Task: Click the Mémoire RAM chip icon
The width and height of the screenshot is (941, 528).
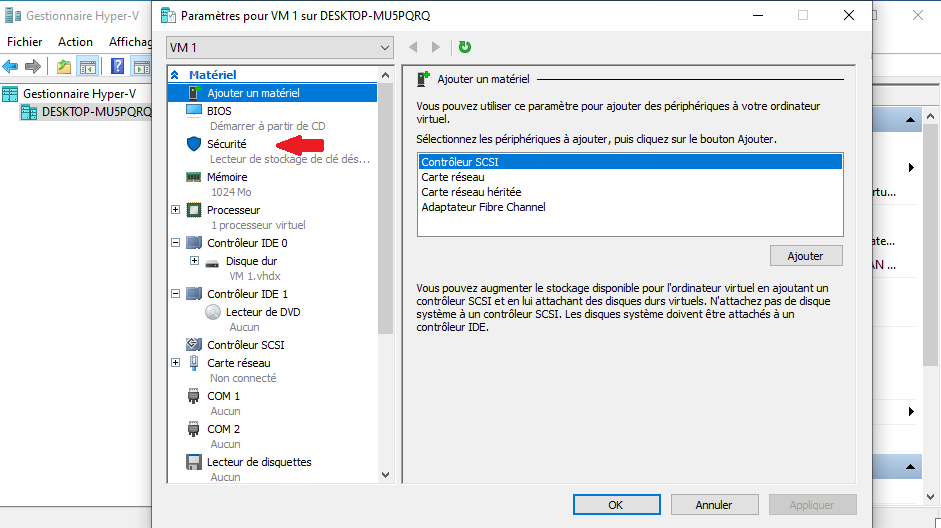Action: [x=194, y=177]
